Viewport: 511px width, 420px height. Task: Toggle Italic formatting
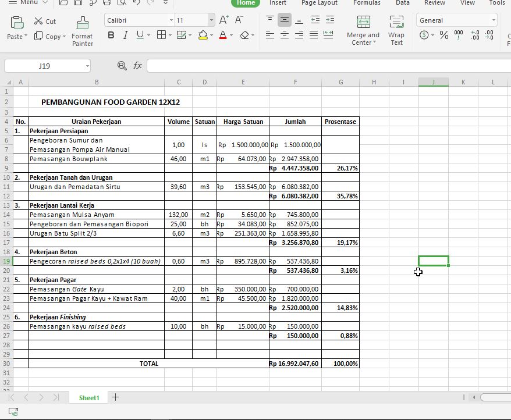point(126,35)
